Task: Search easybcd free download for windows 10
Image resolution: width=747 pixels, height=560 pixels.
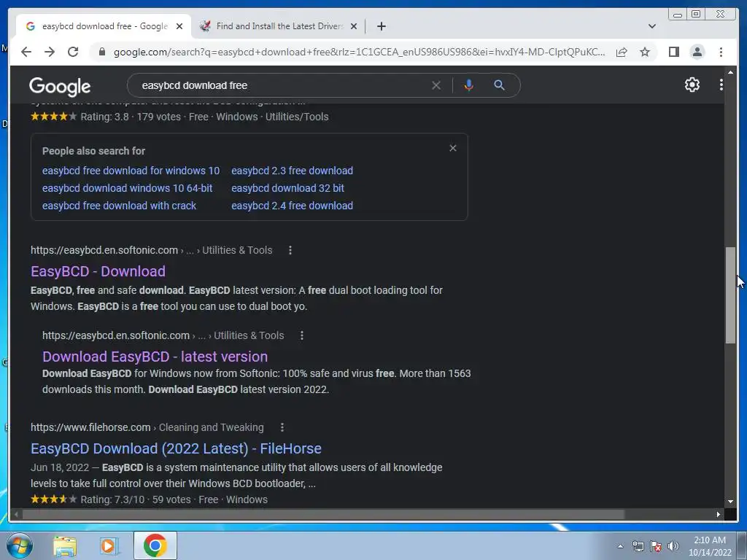Action: coord(131,171)
